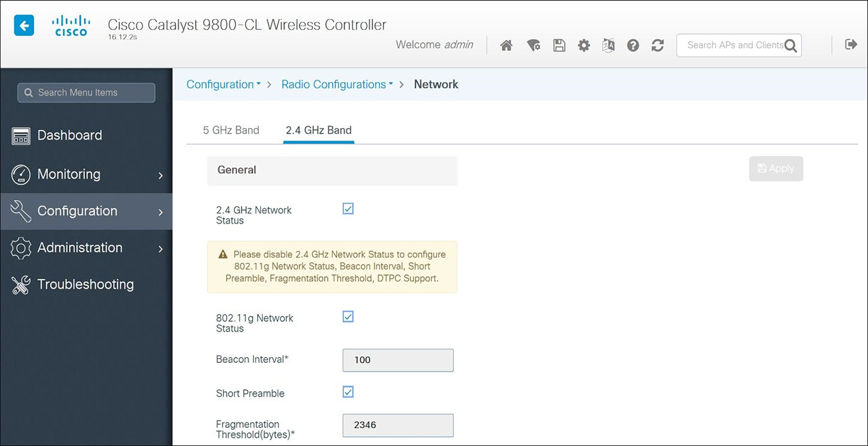Viewport: 868px width, 446px height.
Task: Expand the Monitoring sidebar section
Action: [x=68, y=174]
